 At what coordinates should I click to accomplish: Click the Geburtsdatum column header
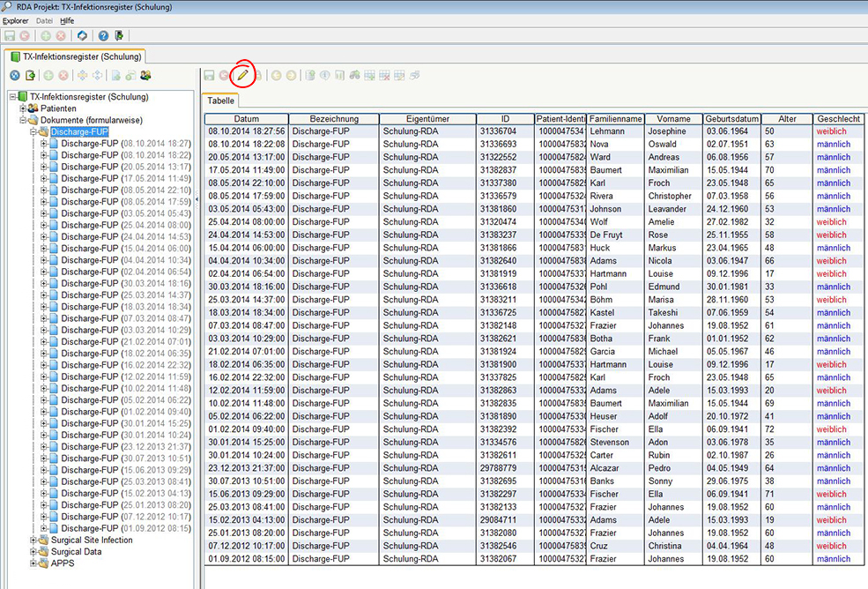click(x=731, y=119)
